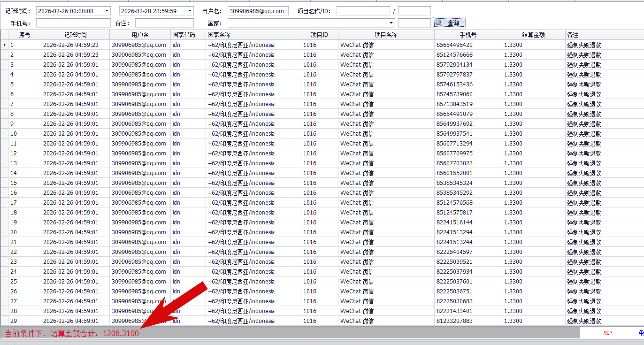
Task: Sort by the 结算金额 column header
Action: [x=534, y=35]
